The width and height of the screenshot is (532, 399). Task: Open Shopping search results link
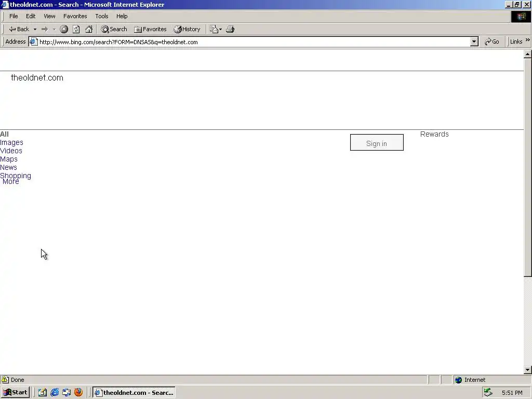(x=15, y=176)
